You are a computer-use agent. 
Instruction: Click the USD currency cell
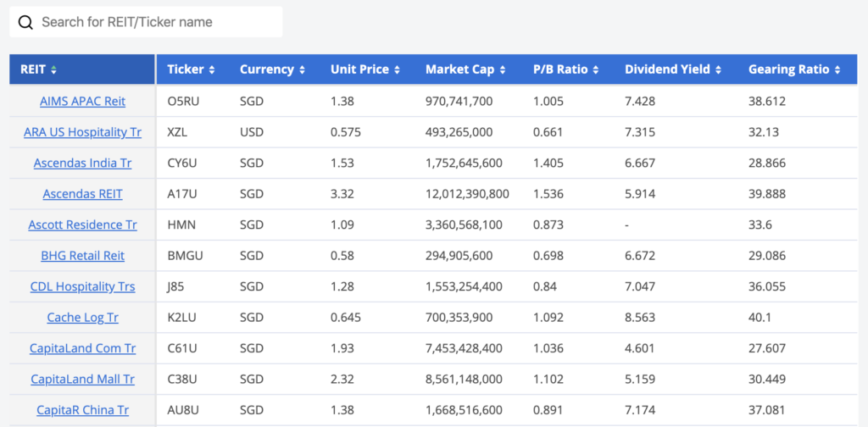pyautogui.click(x=252, y=132)
